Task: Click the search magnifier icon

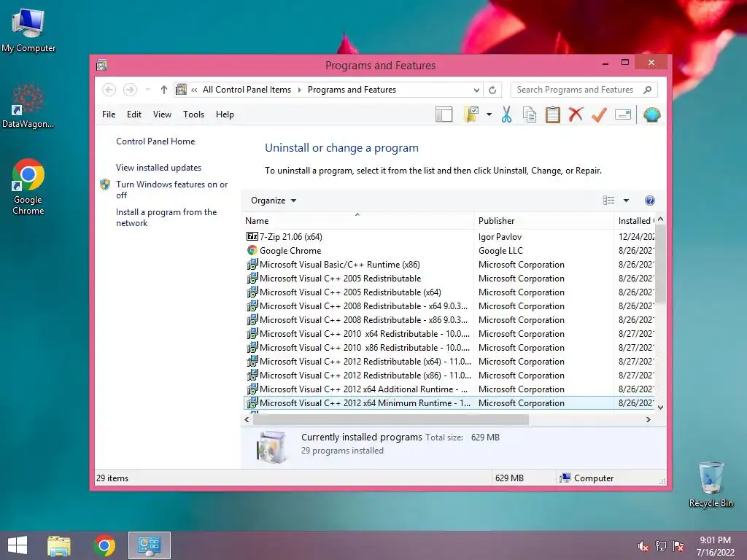Action: [x=648, y=90]
